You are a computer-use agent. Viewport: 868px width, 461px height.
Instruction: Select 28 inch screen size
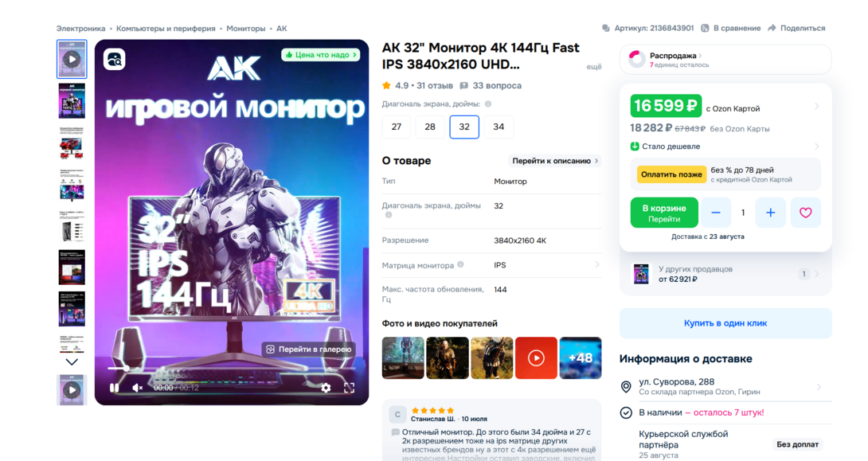(x=430, y=127)
